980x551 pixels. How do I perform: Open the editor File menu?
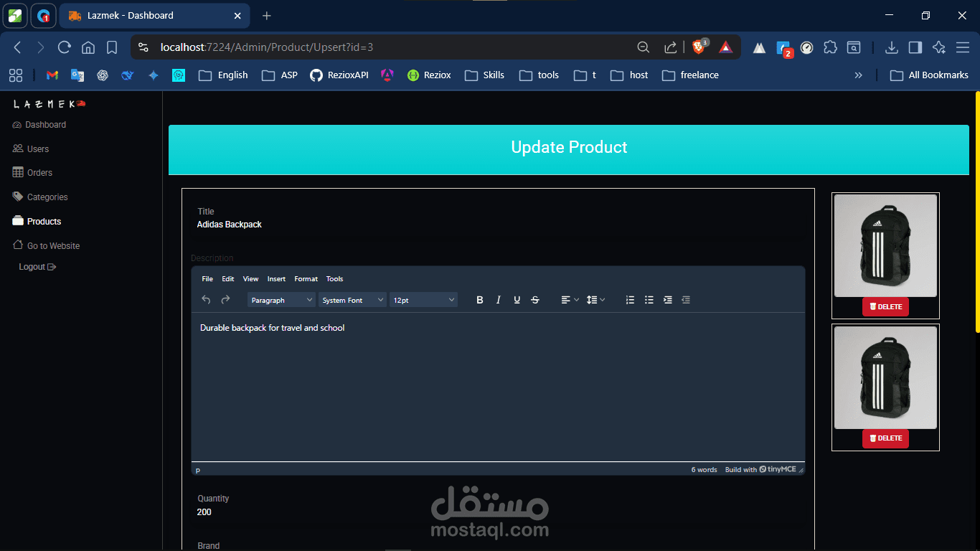(207, 279)
